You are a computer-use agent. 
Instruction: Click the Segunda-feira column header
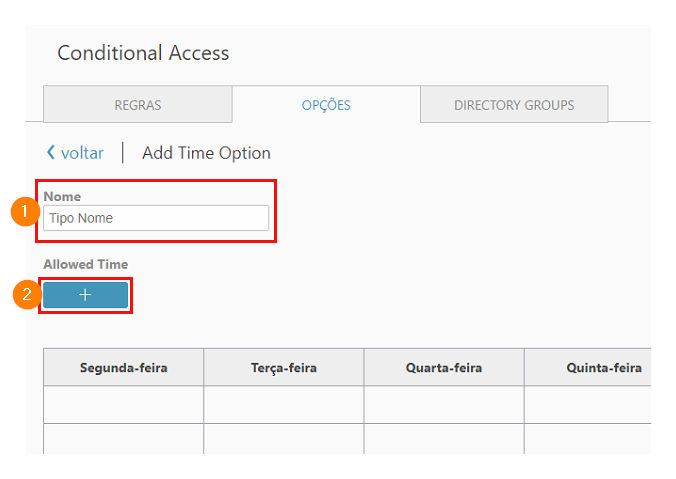click(123, 367)
